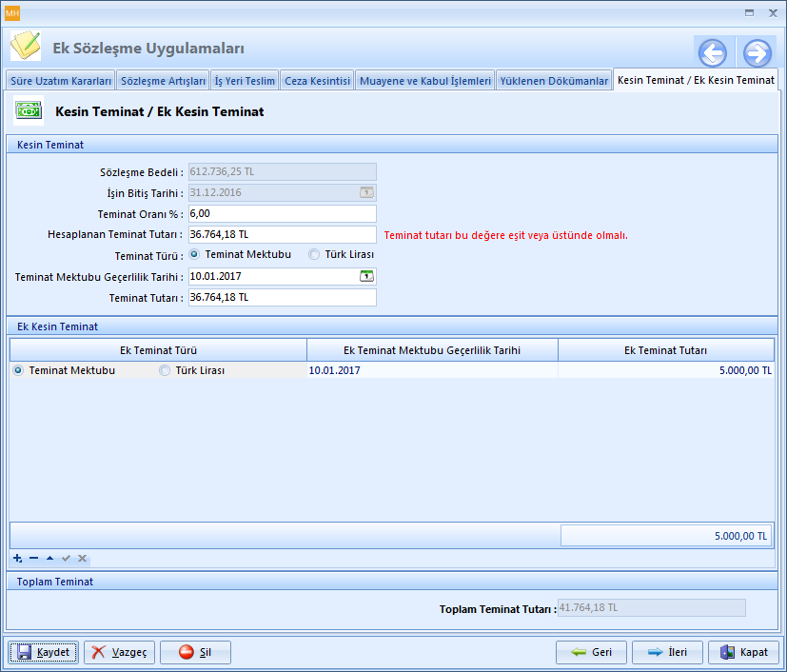Click Ek Teminat Tutarı column header
This screenshot has width=787, height=672.
(665, 350)
